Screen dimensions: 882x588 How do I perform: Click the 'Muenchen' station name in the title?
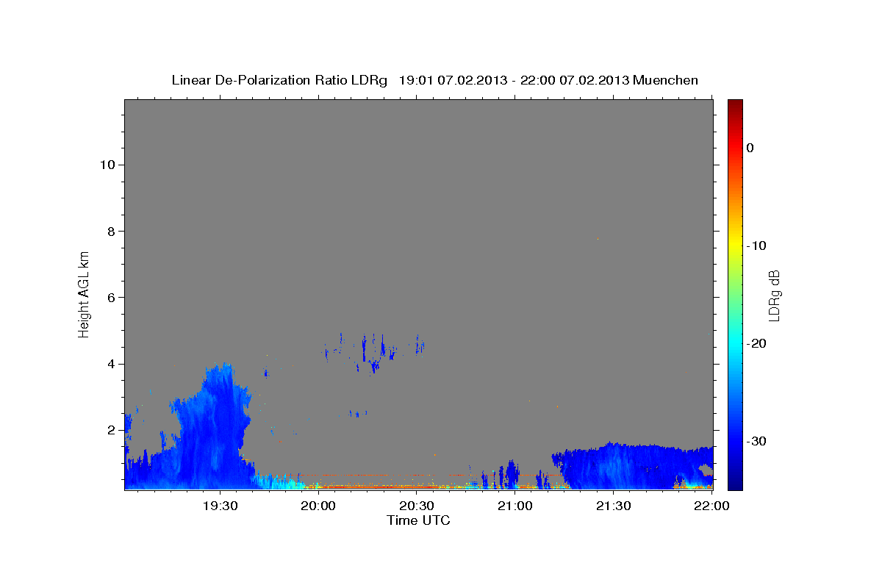tap(666, 80)
